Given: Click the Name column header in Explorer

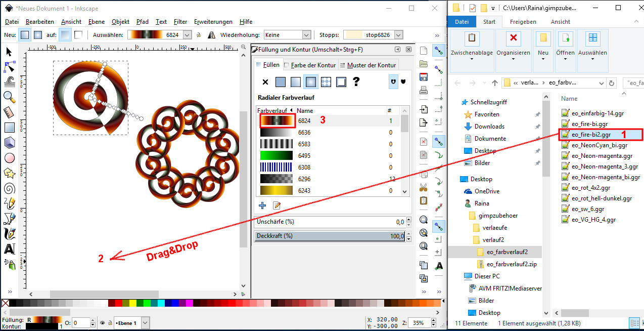Looking at the screenshot, I should click(x=569, y=99).
